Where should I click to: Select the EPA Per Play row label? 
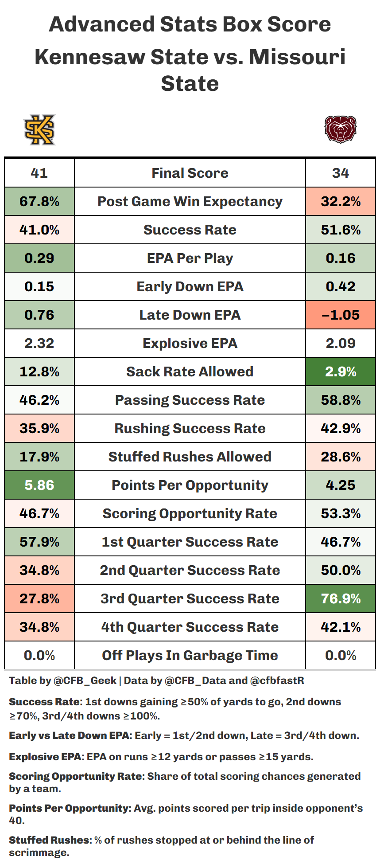[x=190, y=258]
